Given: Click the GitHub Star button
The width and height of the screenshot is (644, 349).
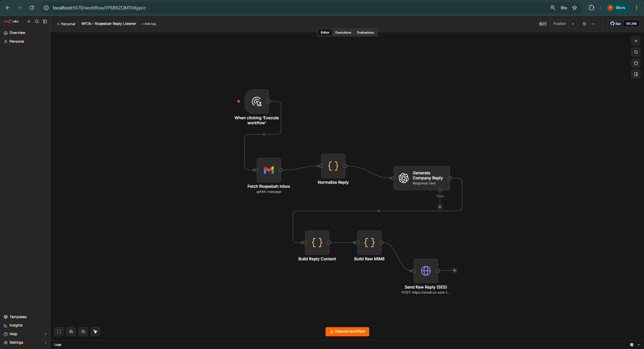Looking at the screenshot, I should click(x=616, y=24).
